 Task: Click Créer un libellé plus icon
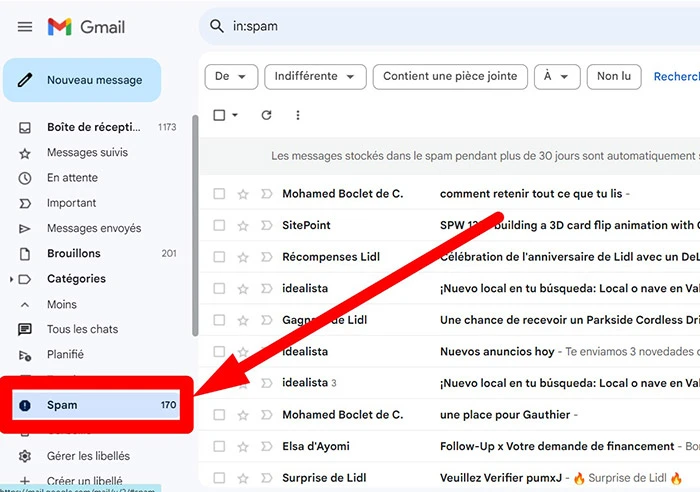pos(25,481)
